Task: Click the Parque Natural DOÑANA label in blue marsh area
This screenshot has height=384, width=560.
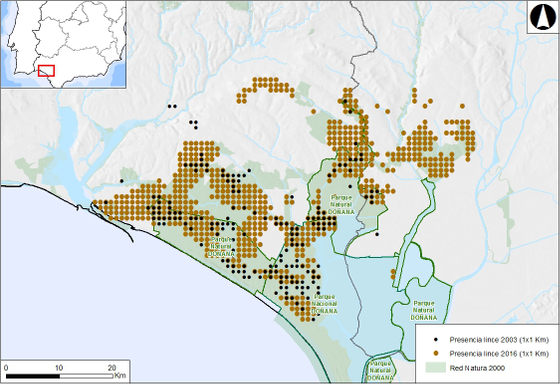Action: click(424, 310)
